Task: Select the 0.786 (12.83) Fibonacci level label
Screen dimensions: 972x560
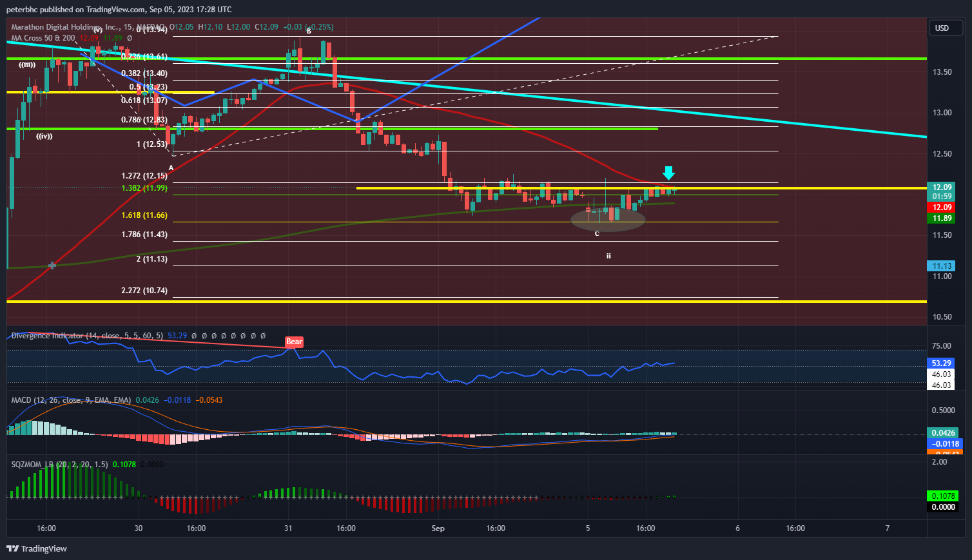Action: [144, 120]
